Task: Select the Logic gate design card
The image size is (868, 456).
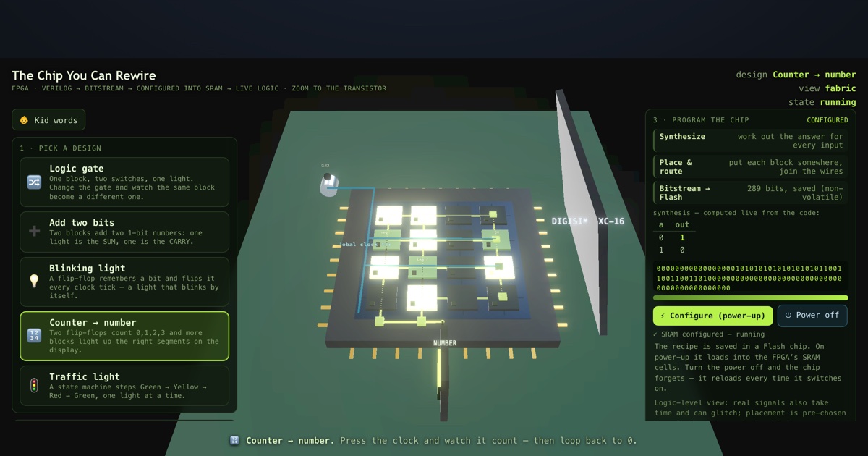Action: pos(124,182)
